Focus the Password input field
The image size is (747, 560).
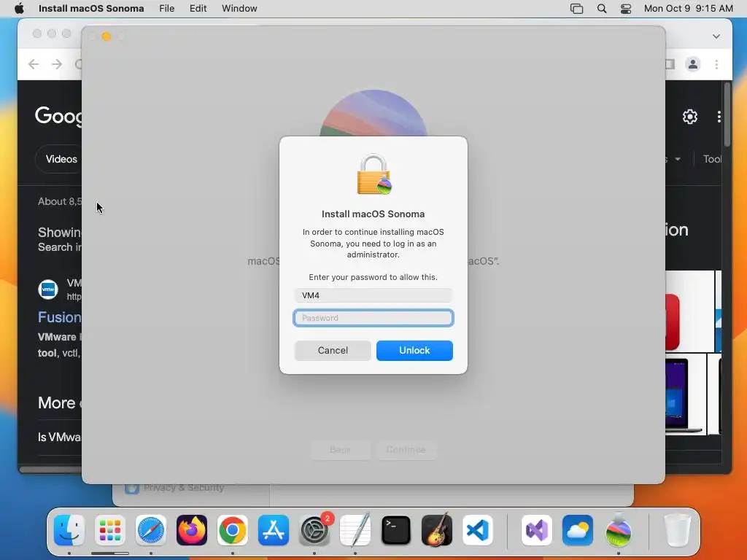pos(373,318)
